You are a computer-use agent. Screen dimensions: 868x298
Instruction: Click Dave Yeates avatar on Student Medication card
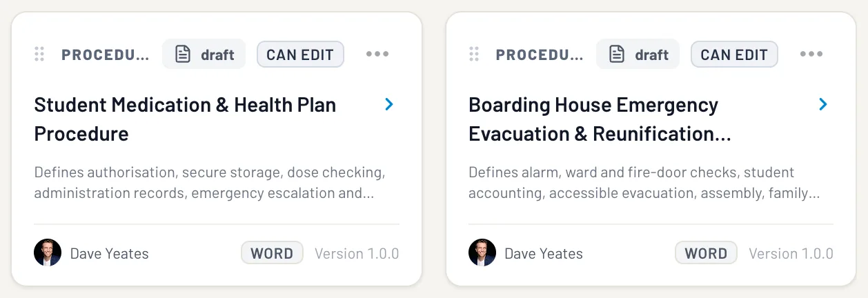(48, 253)
